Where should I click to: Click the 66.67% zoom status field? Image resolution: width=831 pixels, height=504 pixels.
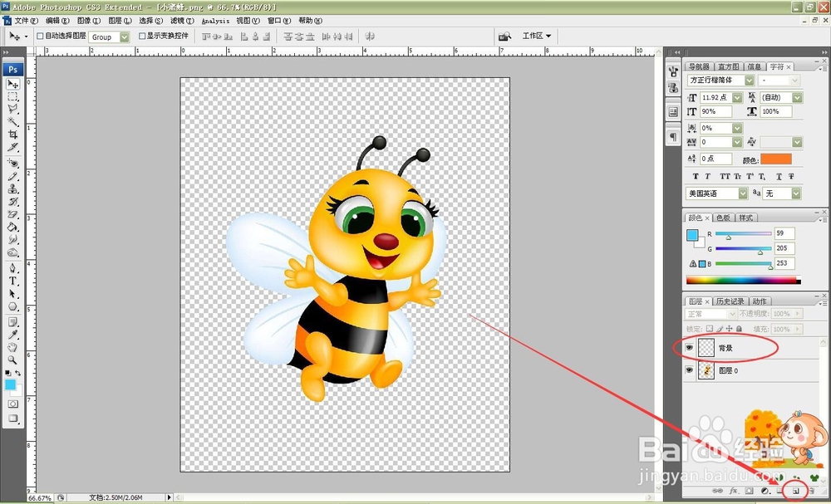(x=40, y=498)
